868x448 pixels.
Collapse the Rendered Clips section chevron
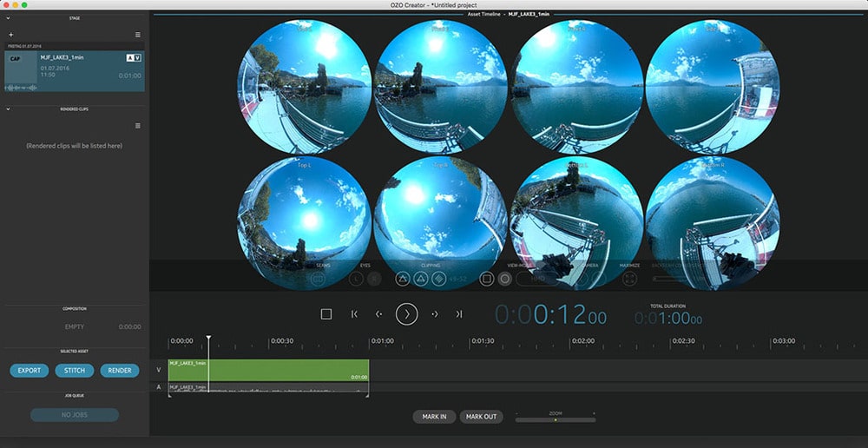(8, 109)
